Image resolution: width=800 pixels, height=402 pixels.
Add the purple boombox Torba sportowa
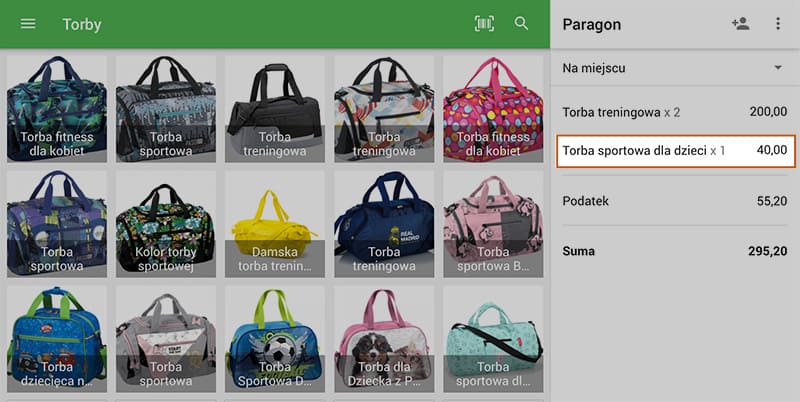tap(57, 223)
